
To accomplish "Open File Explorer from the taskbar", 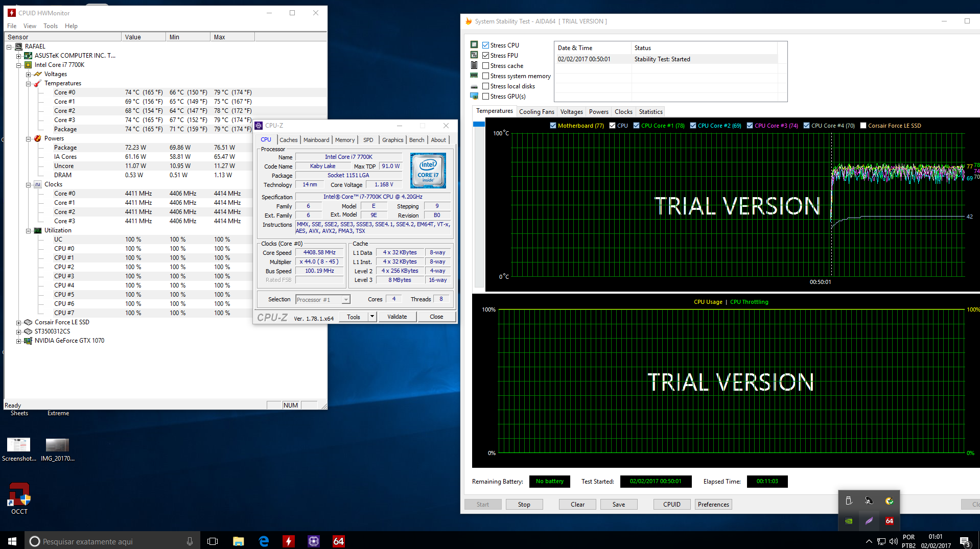I will coord(239,541).
